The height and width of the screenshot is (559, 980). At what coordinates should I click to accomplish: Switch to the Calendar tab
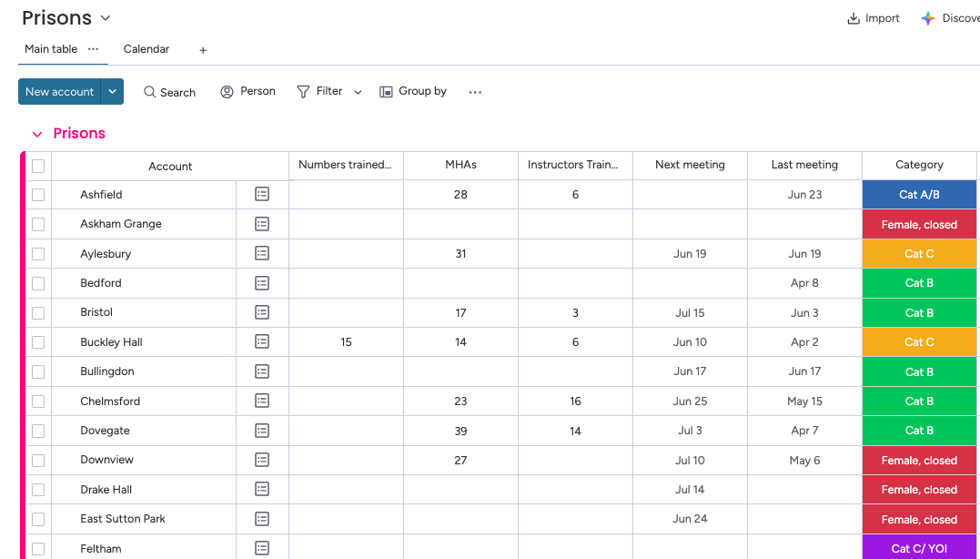[x=146, y=49]
